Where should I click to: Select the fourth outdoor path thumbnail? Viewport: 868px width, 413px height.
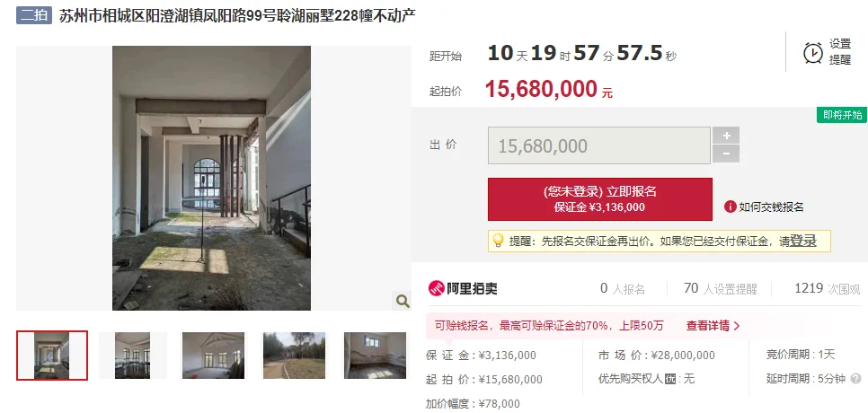click(x=294, y=356)
